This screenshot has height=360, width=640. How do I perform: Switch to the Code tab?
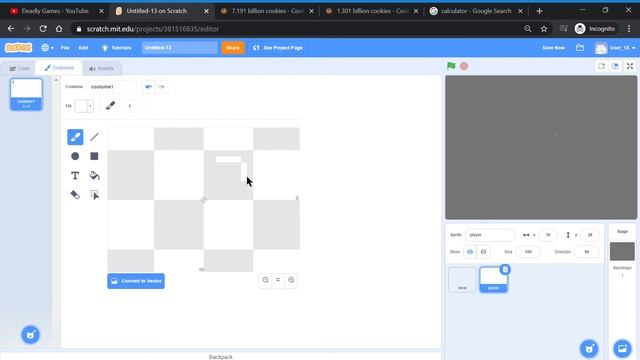(x=19, y=69)
